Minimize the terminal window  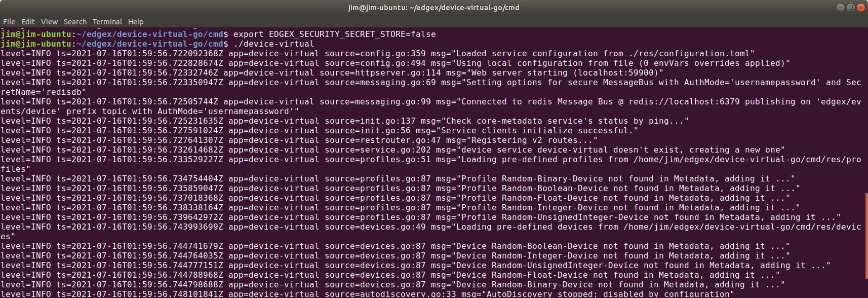click(840, 7)
